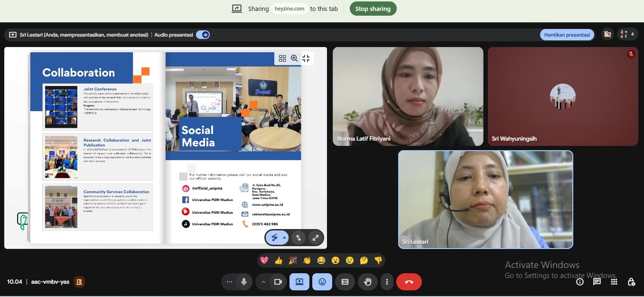Expand video settings chevron beside camera
Screen dimensions: 644x297
click(263, 282)
